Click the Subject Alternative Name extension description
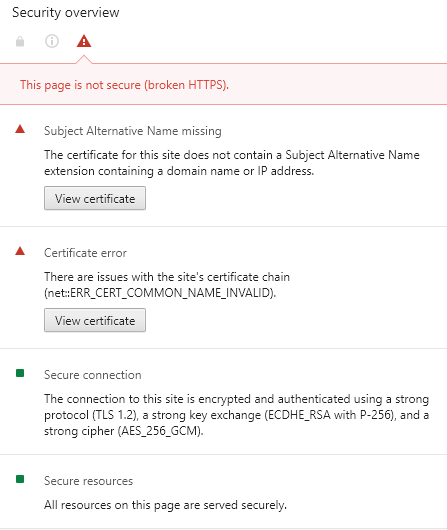This screenshot has height=530, width=447. (x=232, y=163)
